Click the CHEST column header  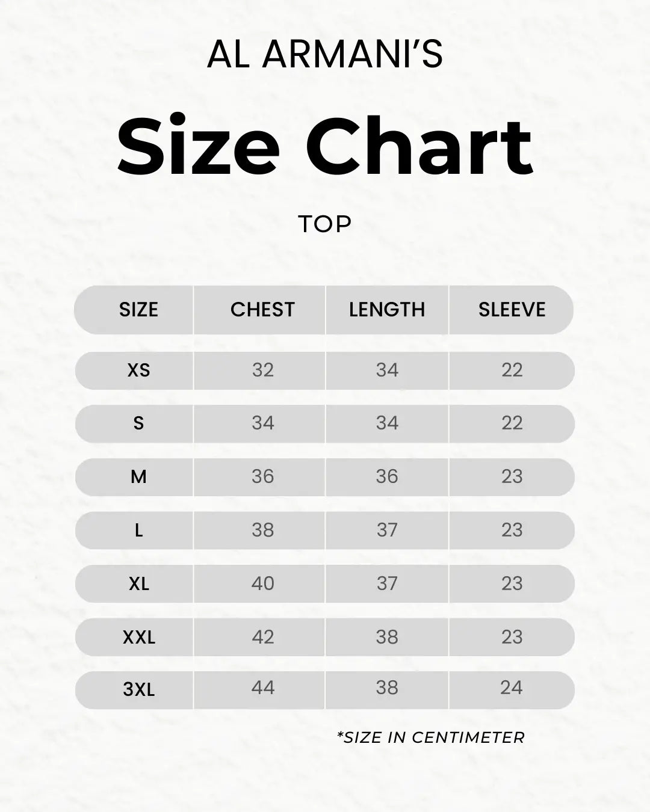pos(262,310)
